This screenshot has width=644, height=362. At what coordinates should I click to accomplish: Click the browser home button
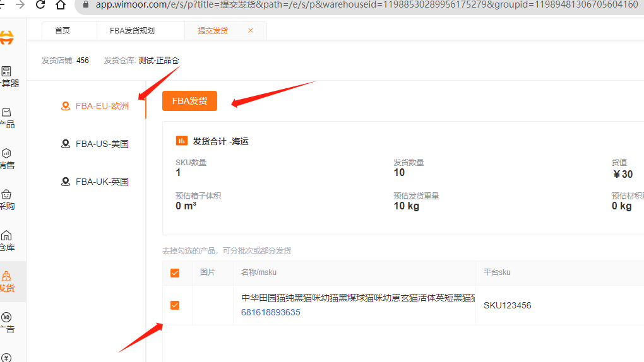pyautogui.click(x=61, y=5)
